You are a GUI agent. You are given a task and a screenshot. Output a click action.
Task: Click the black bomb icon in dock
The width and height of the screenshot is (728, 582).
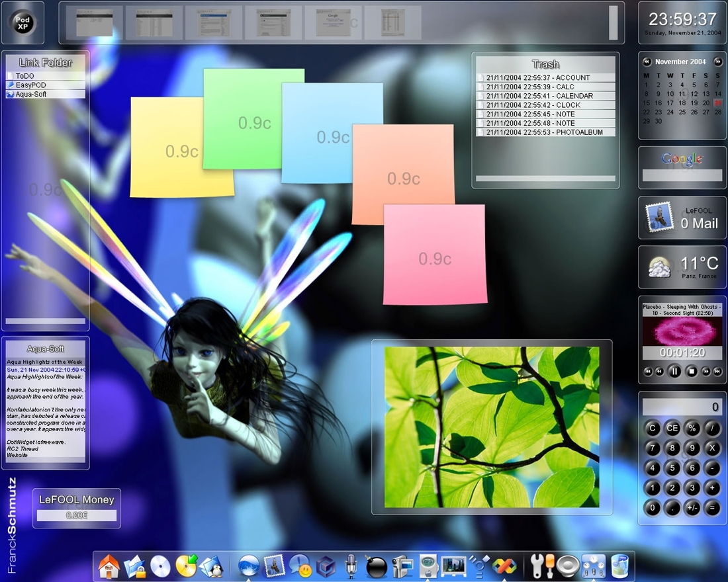click(376, 566)
